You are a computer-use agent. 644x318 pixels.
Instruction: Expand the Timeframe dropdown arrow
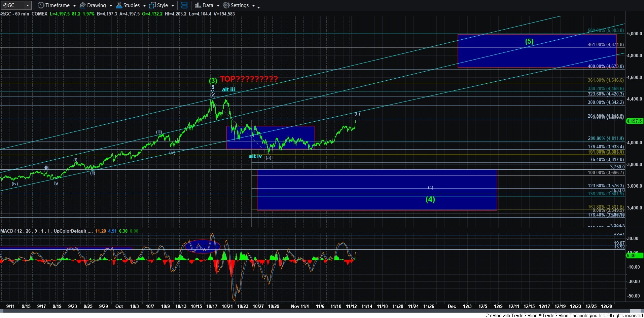74,6
